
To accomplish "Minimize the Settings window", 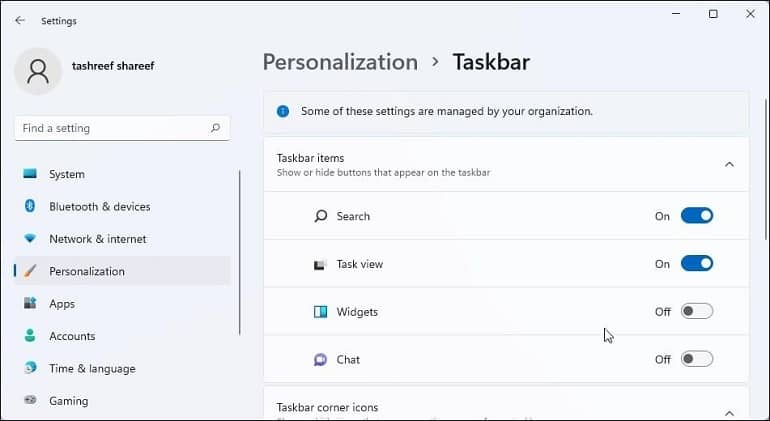I will (676, 14).
